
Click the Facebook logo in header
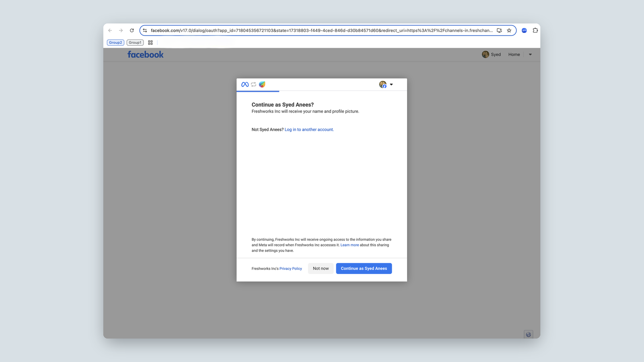(146, 54)
